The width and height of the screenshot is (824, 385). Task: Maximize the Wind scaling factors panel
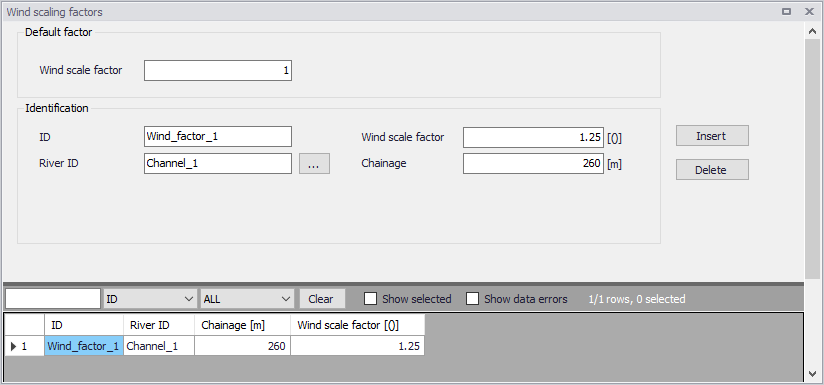coord(787,12)
